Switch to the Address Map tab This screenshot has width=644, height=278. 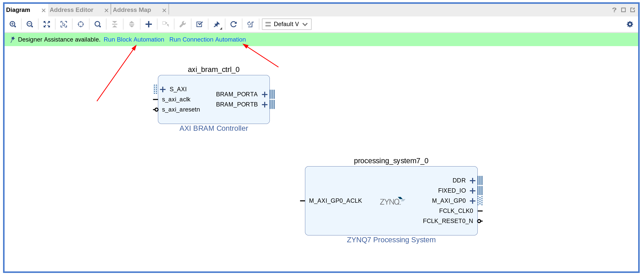coord(132,10)
